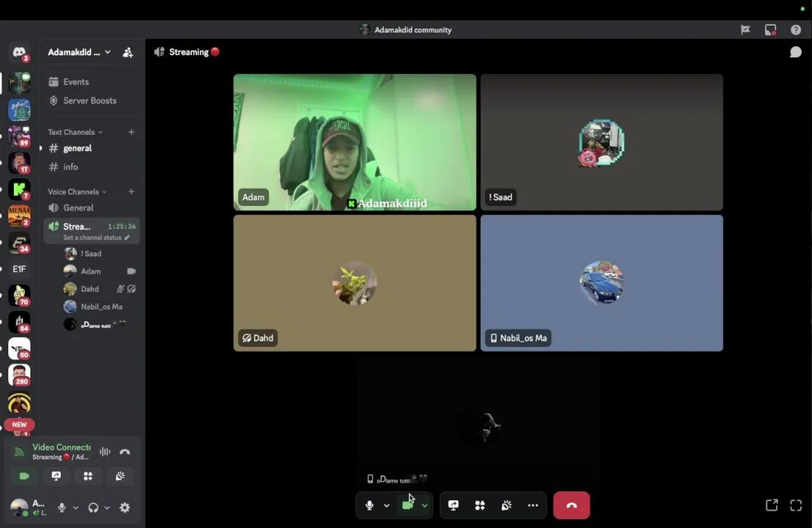Start an activity from call controls
The height and width of the screenshot is (528, 812).
pos(480,505)
